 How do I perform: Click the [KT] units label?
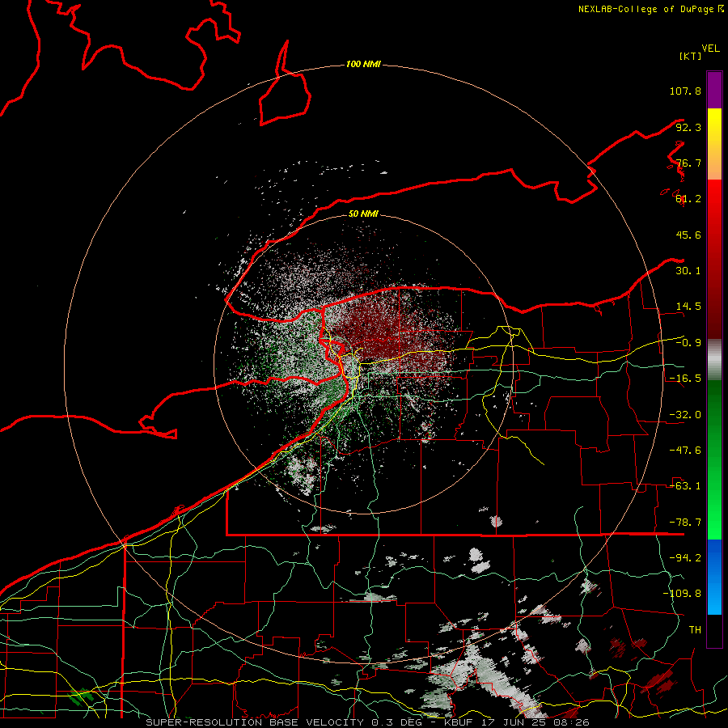click(x=691, y=56)
